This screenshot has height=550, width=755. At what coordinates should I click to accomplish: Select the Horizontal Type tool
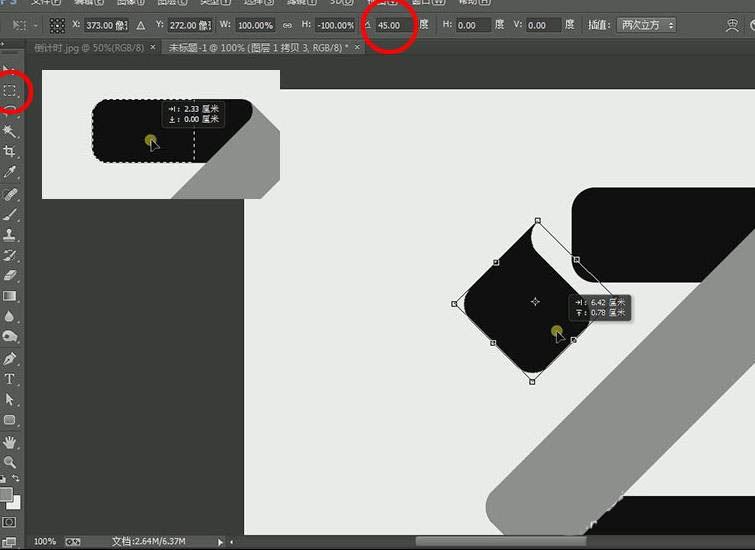(10, 379)
